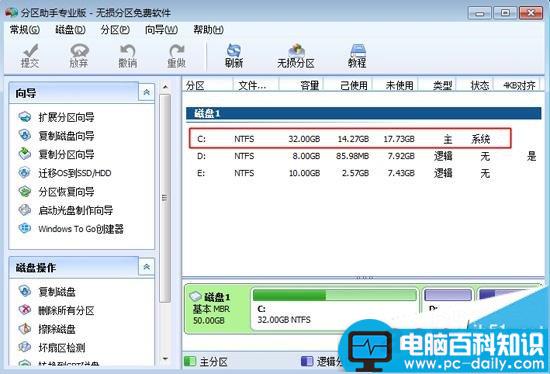Click the 重做 (Redo) toolbar icon
Screen dimensions: 550x374
(x=176, y=56)
